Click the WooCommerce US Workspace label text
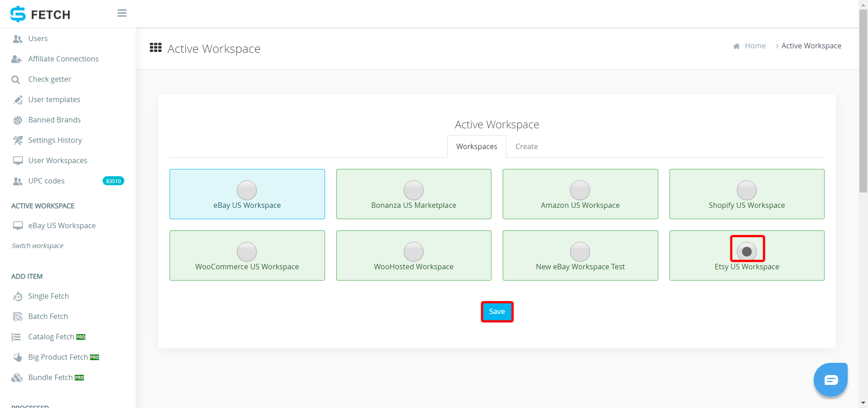This screenshot has height=408, width=868. (x=247, y=267)
